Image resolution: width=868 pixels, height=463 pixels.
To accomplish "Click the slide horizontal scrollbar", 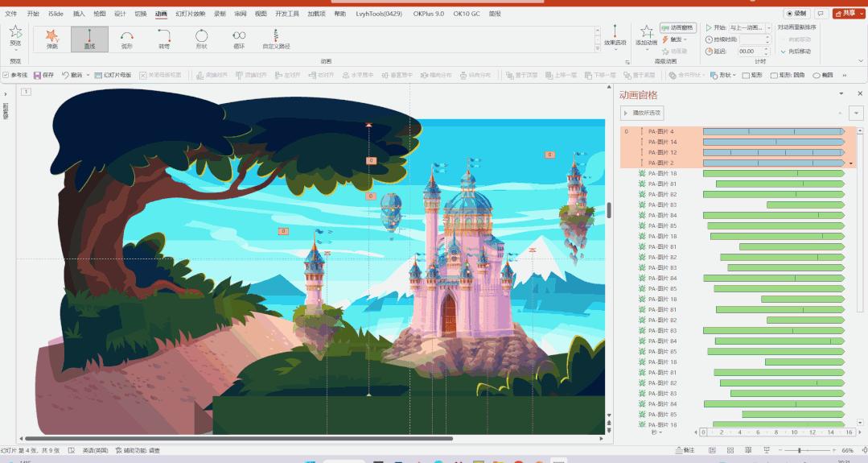I will (x=240, y=439).
